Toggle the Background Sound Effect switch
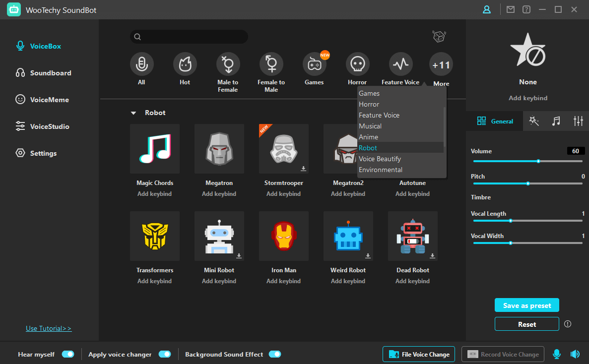Screen dimensions: 589x364 pyautogui.click(x=274, y=354)
